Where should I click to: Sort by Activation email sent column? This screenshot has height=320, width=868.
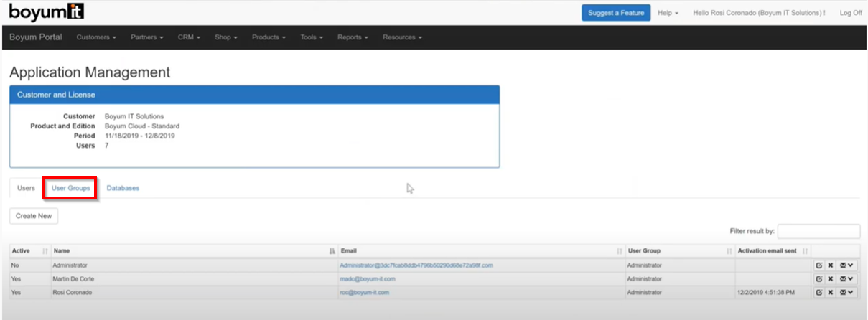coord(773,251)
